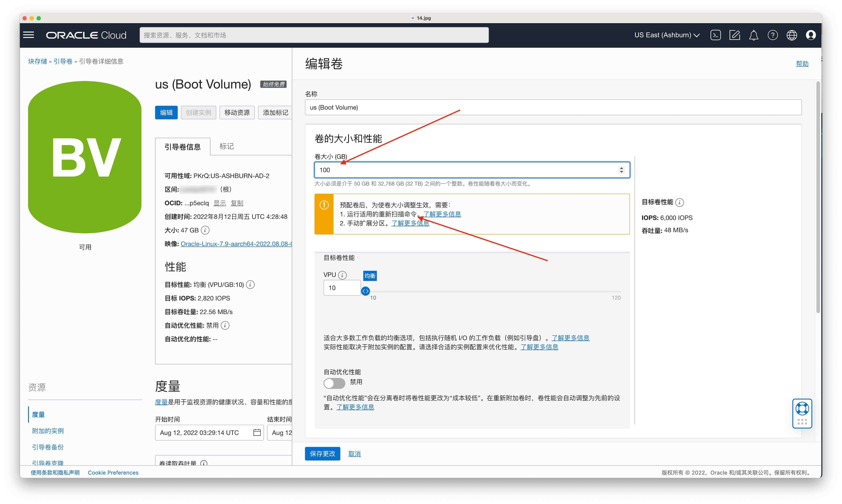Select 引导卷备份 in resources list
The width and height of the screenshot is (842, 504).
pos(48,447)
